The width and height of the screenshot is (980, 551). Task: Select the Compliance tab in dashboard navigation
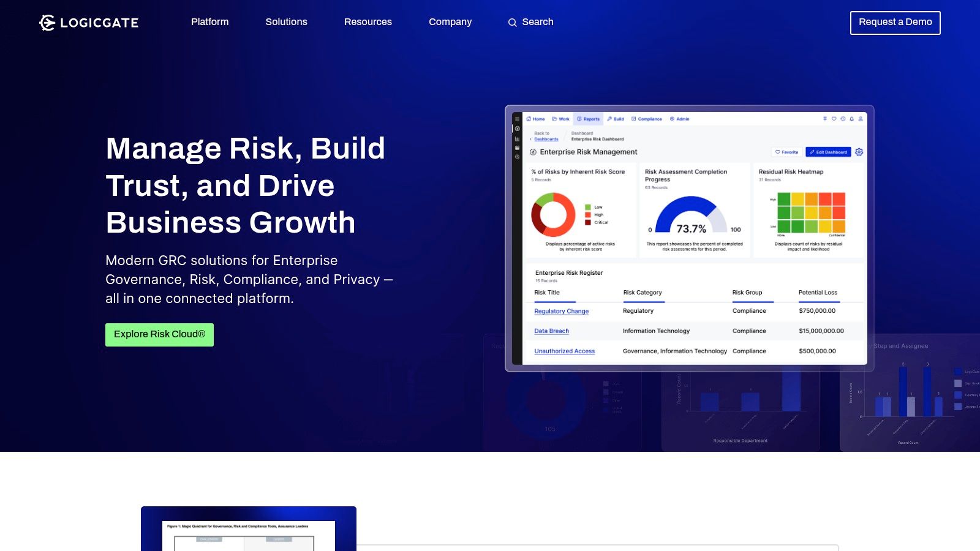click(647, 119)
